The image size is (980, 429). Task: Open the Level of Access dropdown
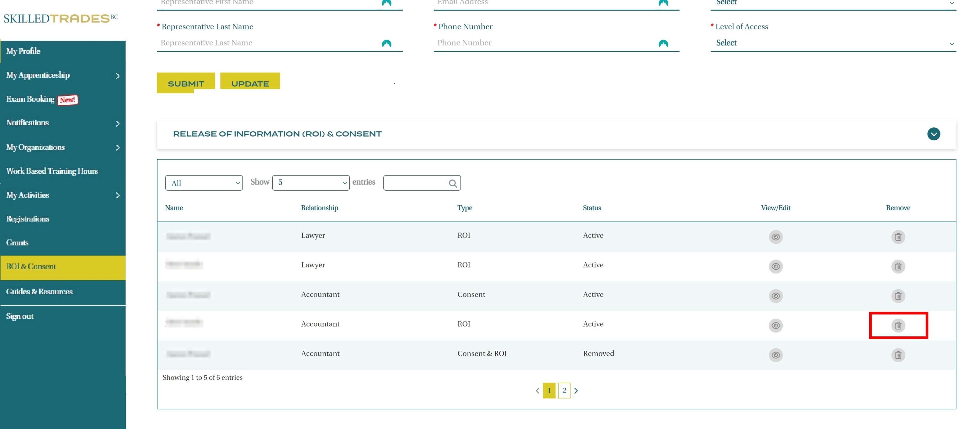pyautogui.click(x=833, y=43)
